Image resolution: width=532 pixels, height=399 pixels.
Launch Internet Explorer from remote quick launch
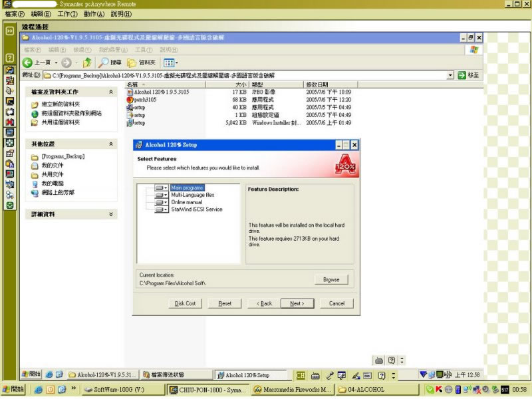click(x=49, y=375)
